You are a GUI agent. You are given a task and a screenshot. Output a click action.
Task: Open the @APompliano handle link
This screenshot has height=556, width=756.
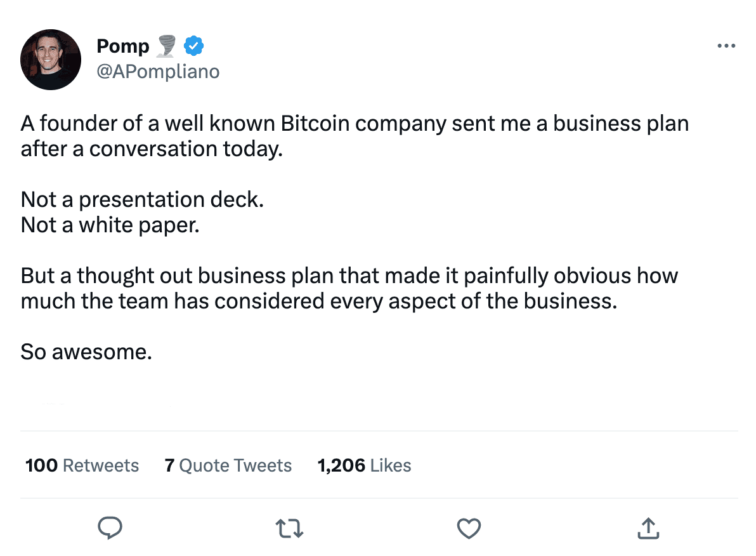[x=158, y=72]
